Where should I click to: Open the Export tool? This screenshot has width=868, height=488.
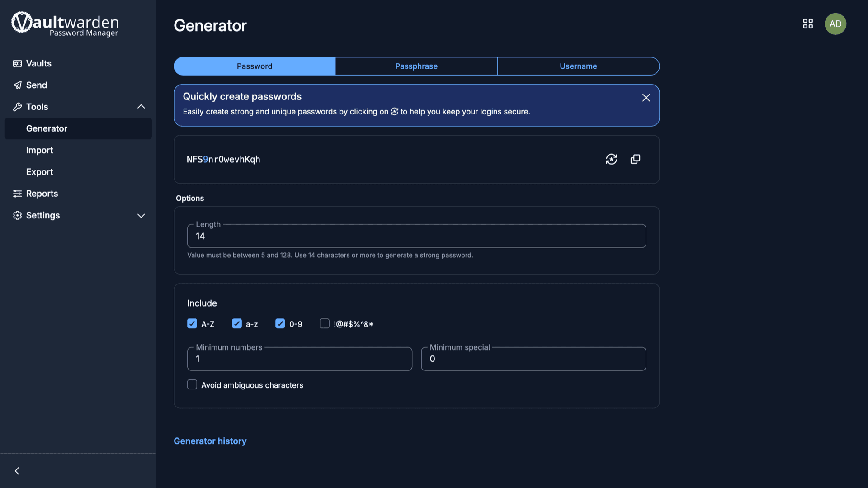coord(39,172)
